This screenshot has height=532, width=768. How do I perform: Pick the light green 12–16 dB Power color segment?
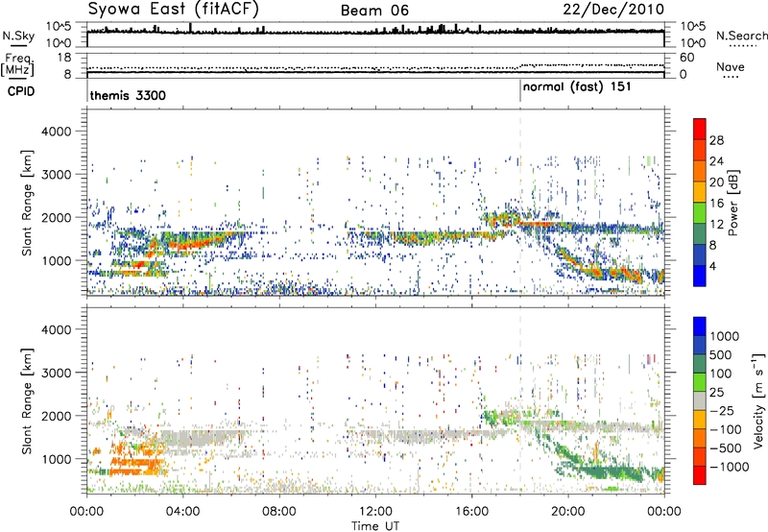tap(700, 213)
